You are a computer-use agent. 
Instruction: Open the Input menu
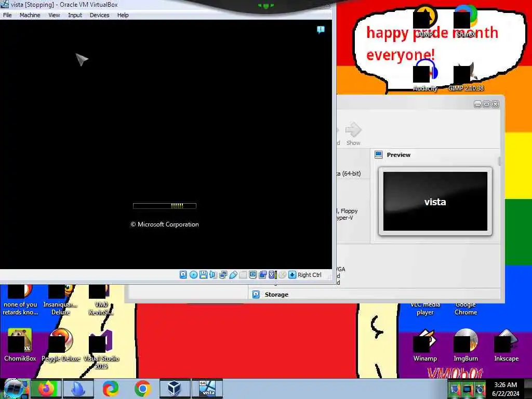click(75, 15)
